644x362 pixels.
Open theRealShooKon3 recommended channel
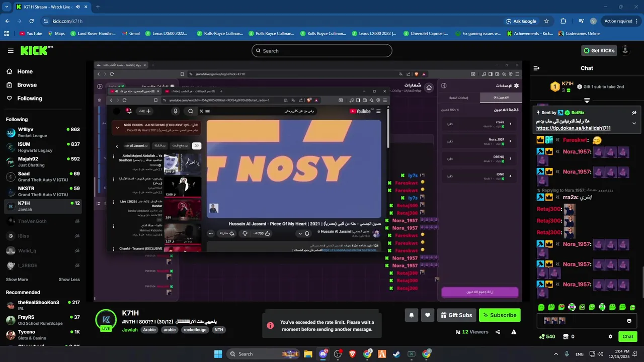43,305
